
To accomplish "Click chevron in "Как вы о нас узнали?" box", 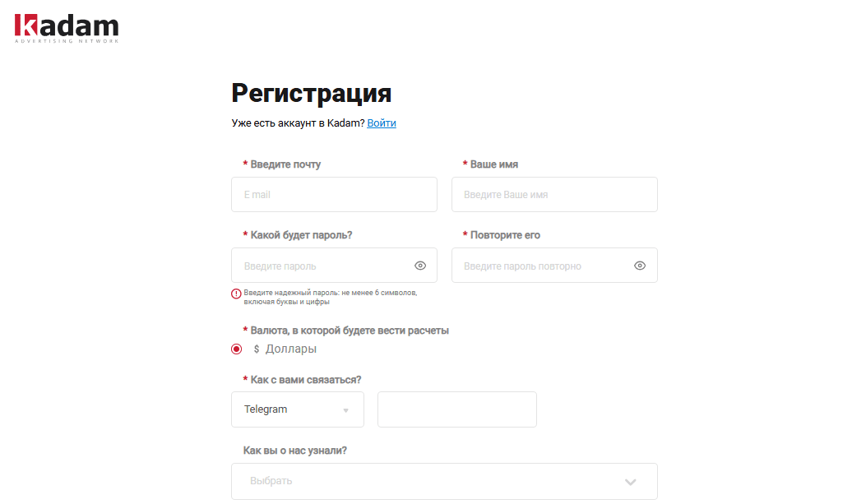I will (631, 482).
